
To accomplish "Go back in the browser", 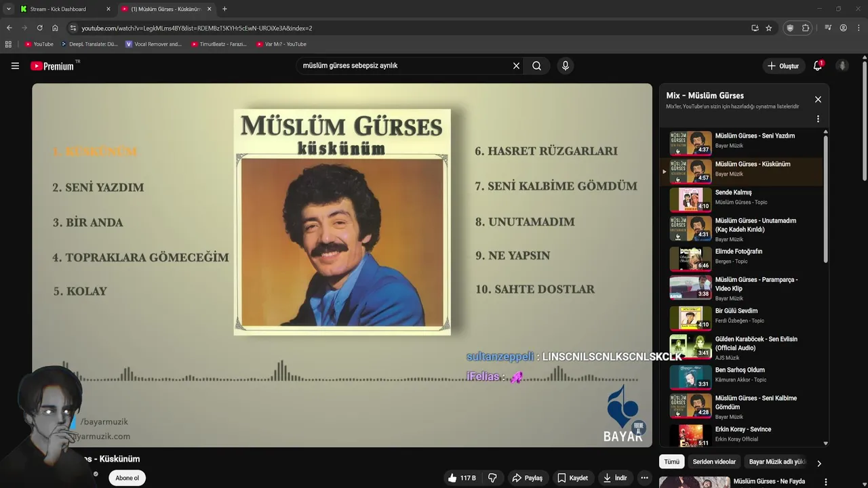I will click(9, 28).
